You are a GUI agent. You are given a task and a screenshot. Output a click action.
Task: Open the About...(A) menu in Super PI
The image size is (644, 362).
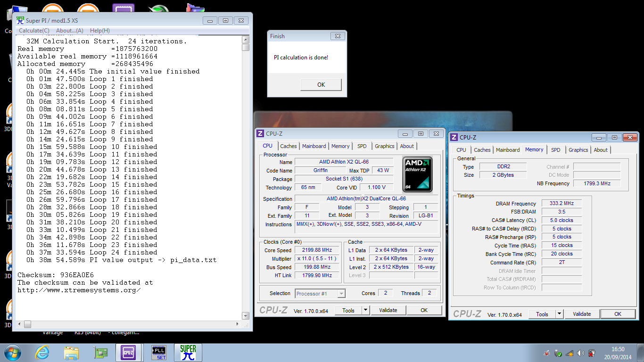[x=70, y=31]
